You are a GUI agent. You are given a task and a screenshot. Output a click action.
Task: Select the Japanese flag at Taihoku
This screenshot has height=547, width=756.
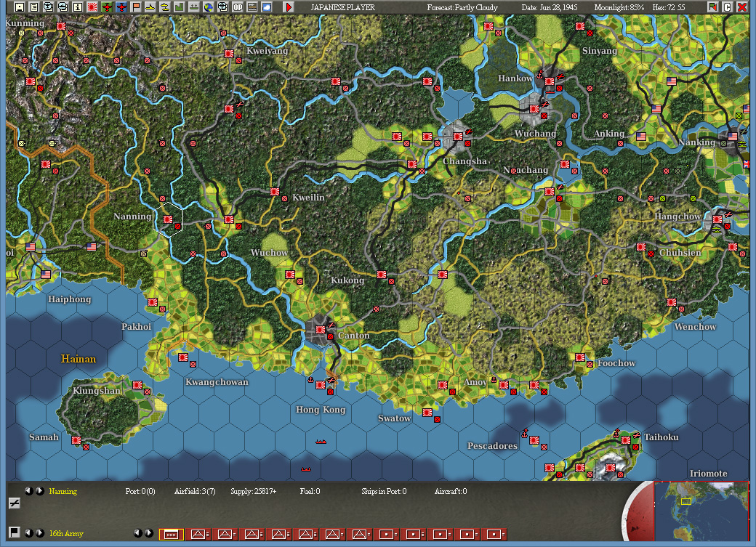626,440
